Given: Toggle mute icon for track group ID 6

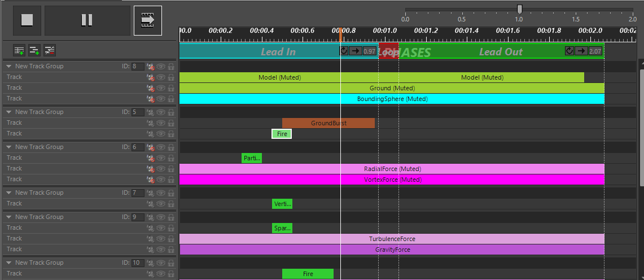Looking at the screenshot, I should click(x=151, y=147).
